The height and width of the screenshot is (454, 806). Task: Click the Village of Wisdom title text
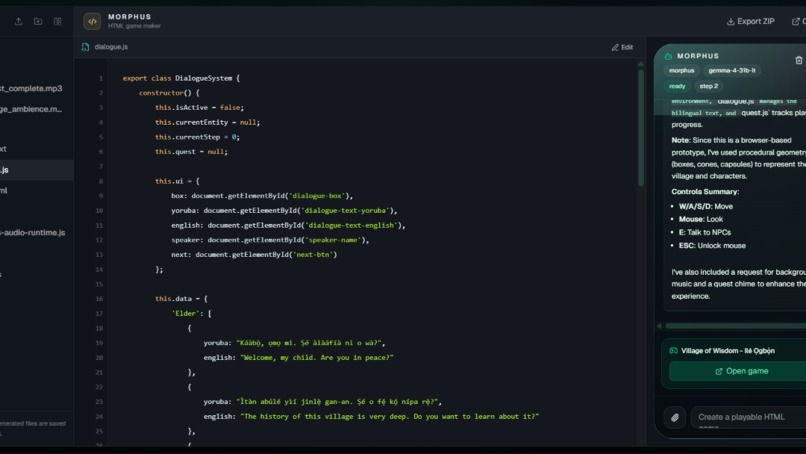(728, 351)
